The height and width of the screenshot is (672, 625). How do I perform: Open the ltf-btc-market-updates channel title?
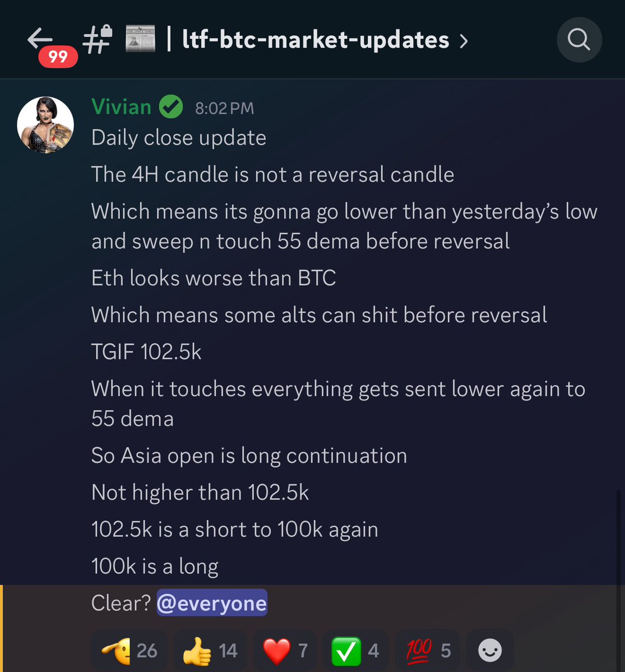(x=316, y=39)
